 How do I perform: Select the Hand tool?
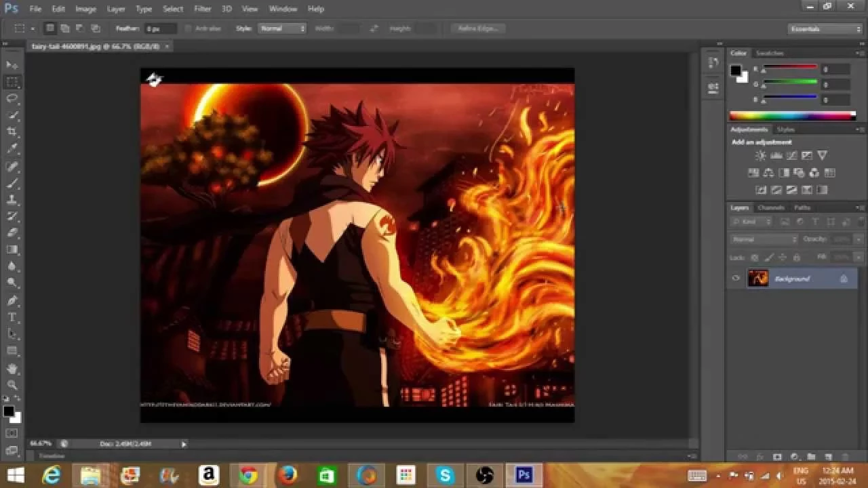[12, 369]
